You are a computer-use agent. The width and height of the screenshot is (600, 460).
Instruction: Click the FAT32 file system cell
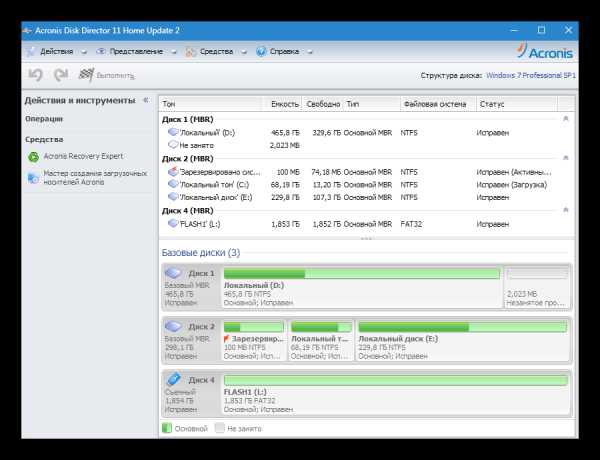click(411, 224)
